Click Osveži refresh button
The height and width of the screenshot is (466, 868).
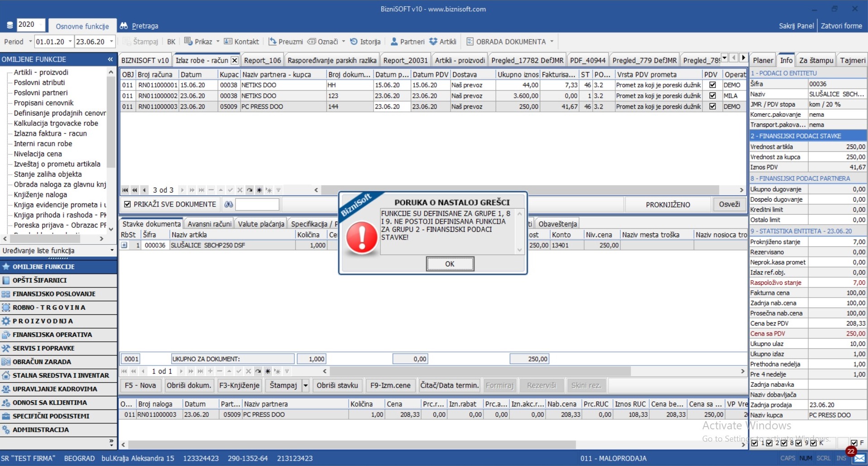pyautogui.click(x=729, y=204)
